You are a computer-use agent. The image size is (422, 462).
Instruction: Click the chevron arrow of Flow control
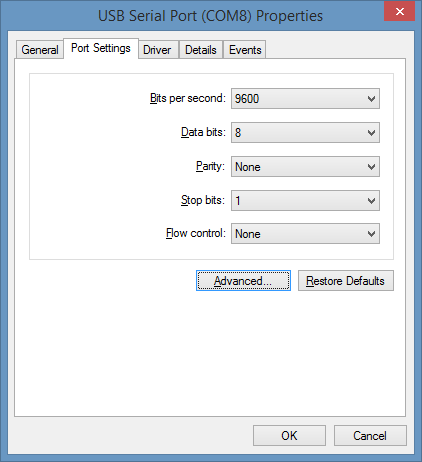pos(371,234)
